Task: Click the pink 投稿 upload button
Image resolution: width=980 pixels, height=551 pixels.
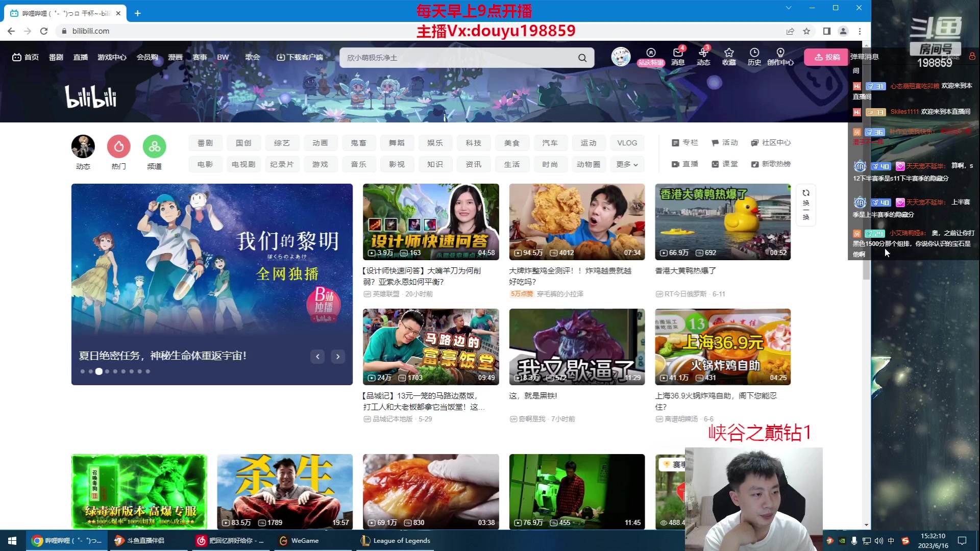Action: point(826,57)
